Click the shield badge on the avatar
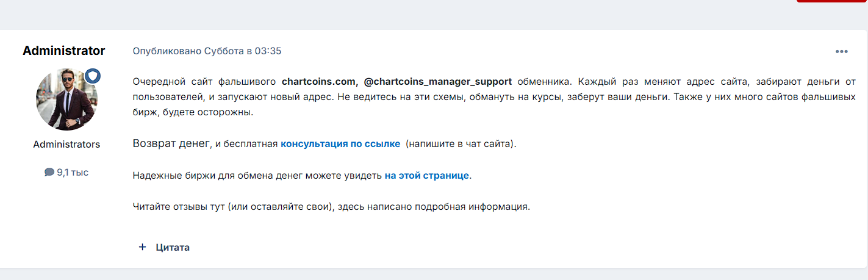868x280 pixels. [93, 76]
